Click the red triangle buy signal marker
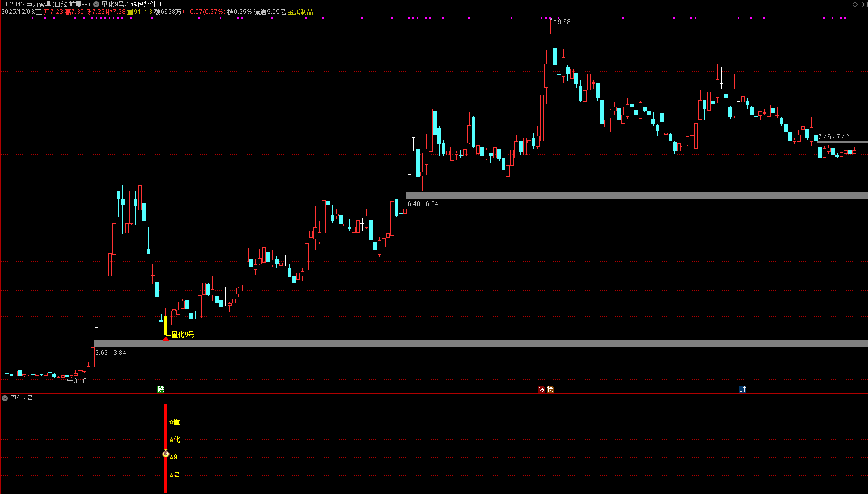Image resolution: width=868 pixels, height=494 pixels. pos(166,338)
